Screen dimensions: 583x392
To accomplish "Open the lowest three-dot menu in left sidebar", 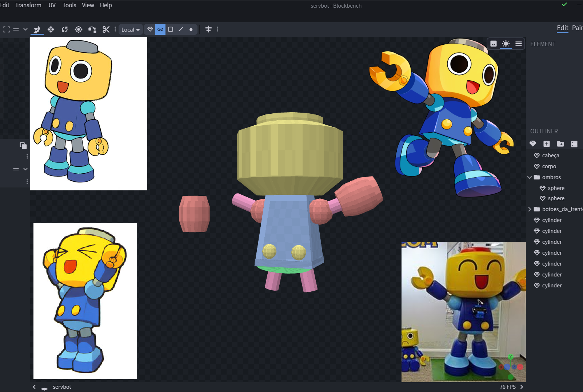I will click(x=27, y=181).
